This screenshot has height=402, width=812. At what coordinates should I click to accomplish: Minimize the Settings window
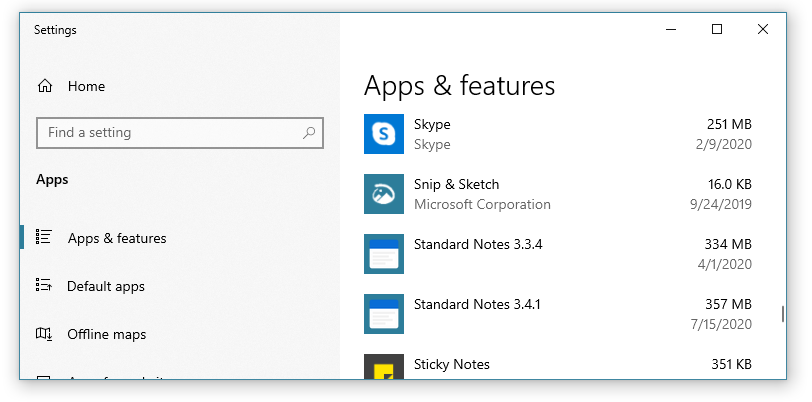pyautogui.click(x=671, y=30)
